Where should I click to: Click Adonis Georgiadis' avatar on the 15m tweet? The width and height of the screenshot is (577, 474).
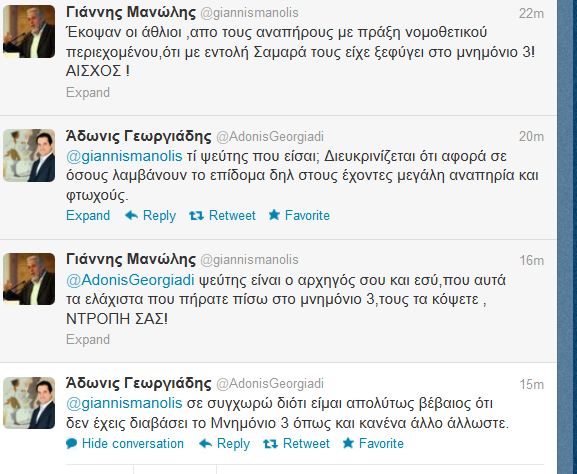[x=29, y=403]
